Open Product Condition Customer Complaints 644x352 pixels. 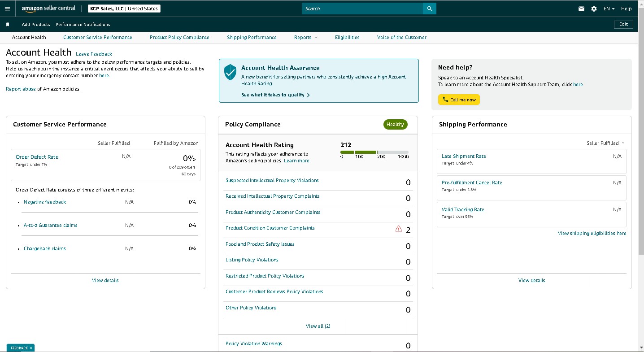point(270,228)
